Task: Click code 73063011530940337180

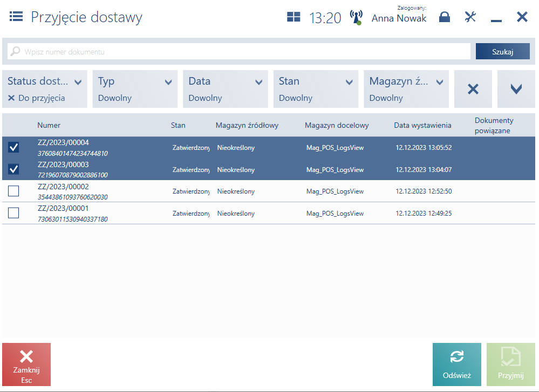Action: (x=72, y=219)
